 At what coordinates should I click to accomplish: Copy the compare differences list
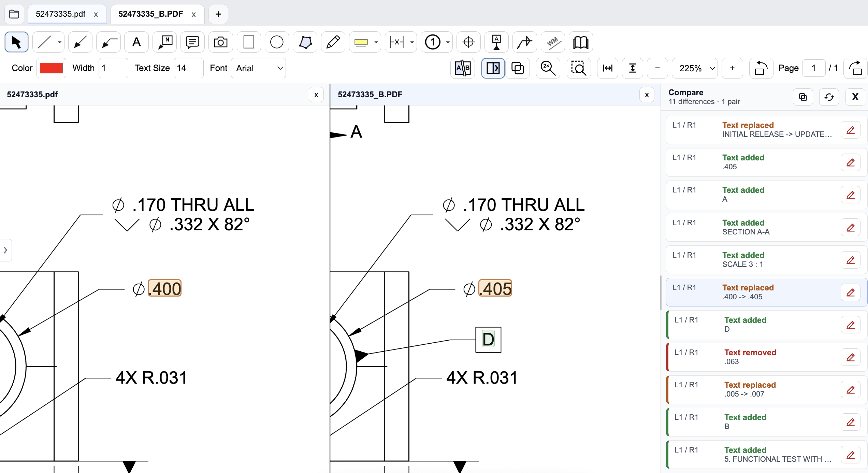(x=803, y=97)
